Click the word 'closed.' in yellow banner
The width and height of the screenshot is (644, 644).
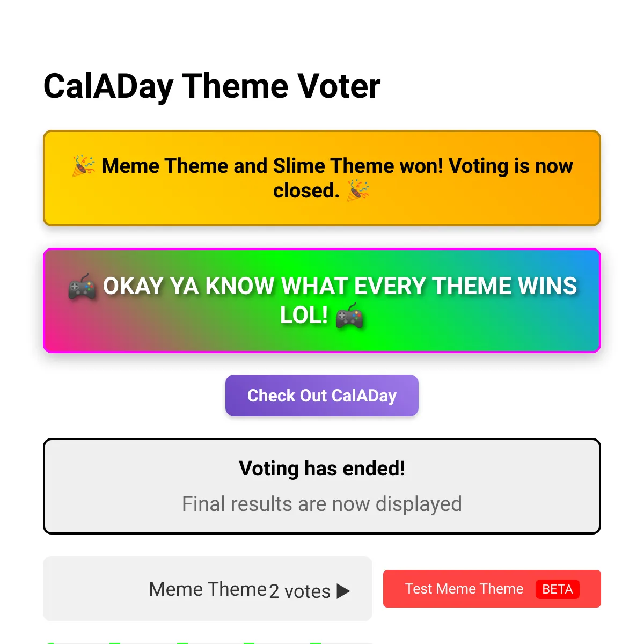[x=306, y=191]
